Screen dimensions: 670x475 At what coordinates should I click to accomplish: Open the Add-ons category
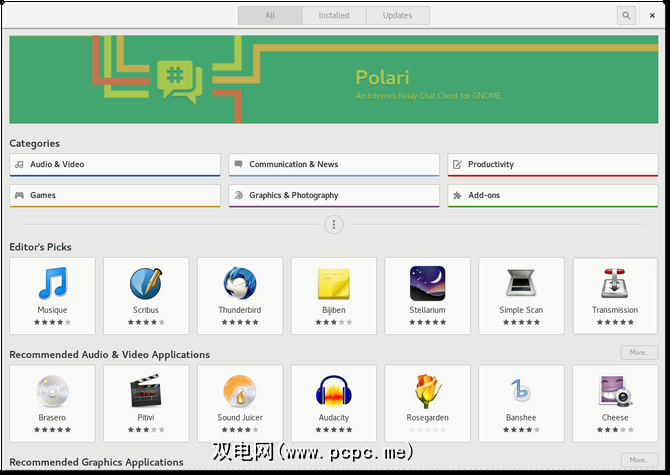(x=553, y=196)
